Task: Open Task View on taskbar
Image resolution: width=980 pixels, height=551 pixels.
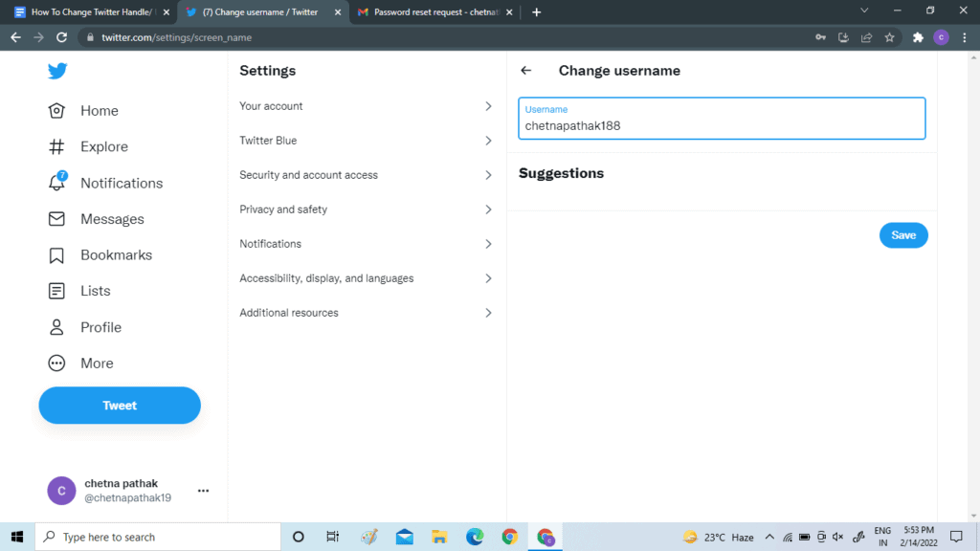Action: [332, 537]
